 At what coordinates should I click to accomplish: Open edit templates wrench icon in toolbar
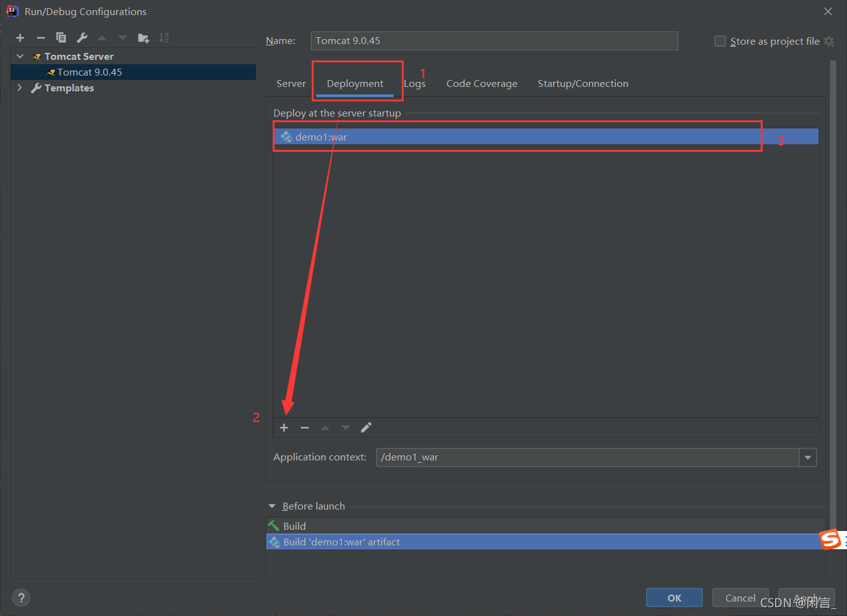(x=82, y=38)
